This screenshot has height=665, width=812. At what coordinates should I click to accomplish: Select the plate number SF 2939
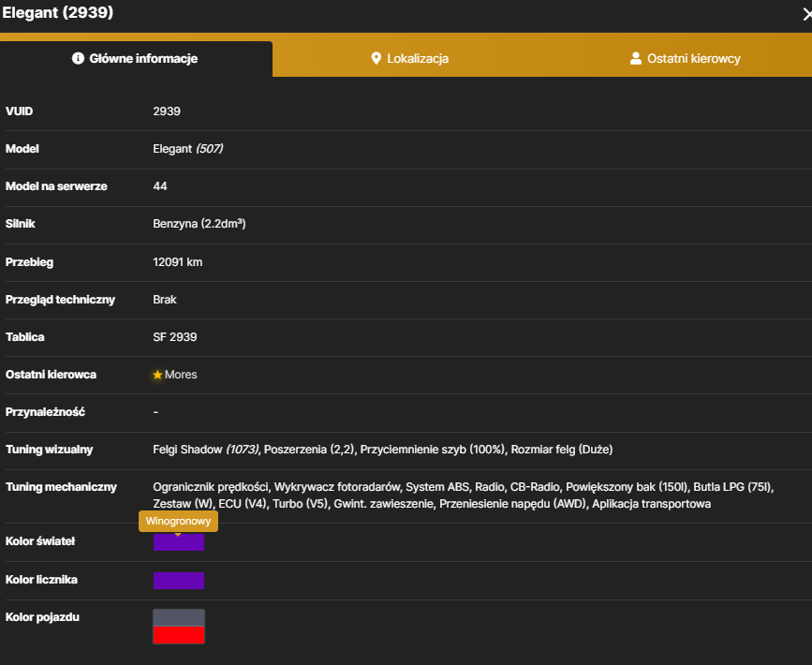(x=175, y=337)
